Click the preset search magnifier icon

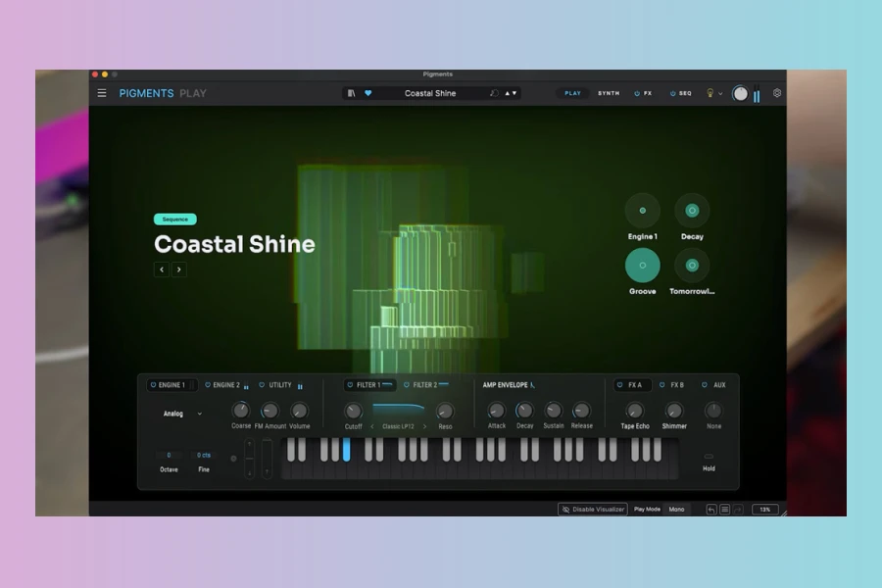pyautogui.click(x=494, y=93)
